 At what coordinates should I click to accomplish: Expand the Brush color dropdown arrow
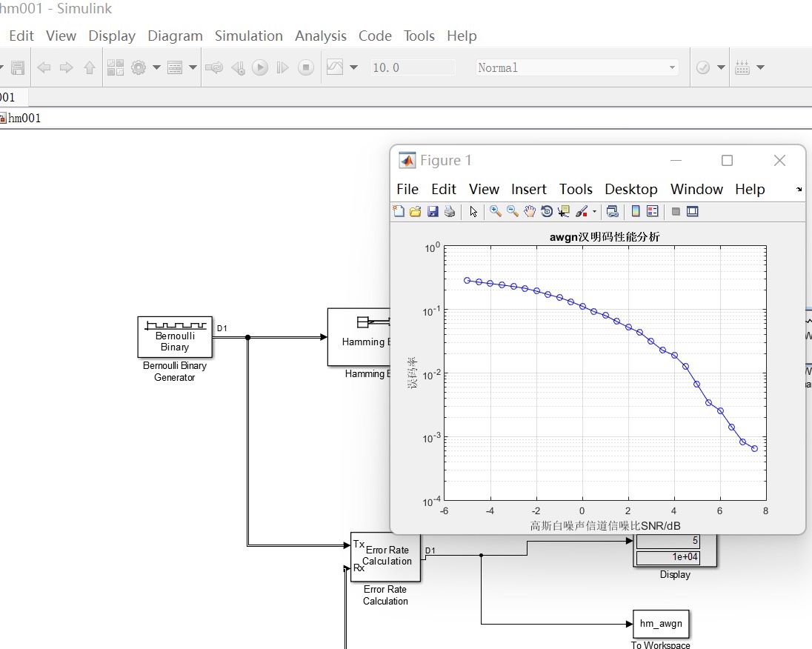[594, 211]
